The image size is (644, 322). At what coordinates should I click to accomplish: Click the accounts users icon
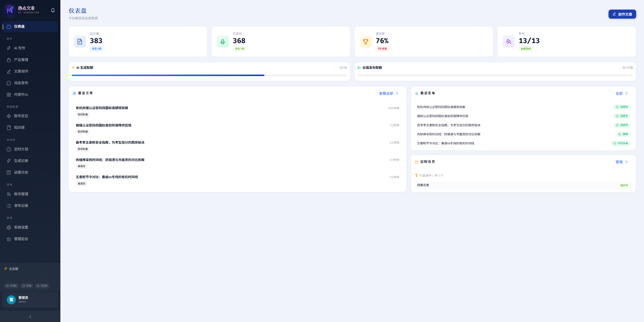pos(509,42)
